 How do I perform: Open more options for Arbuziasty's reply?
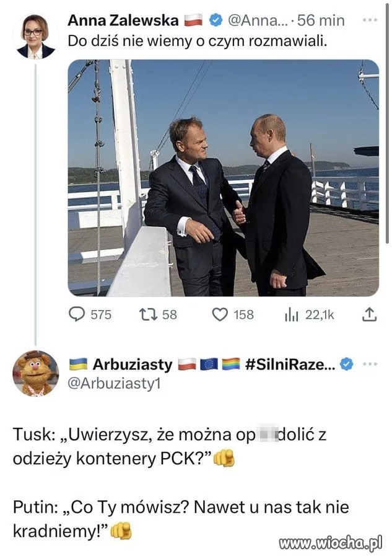click(370, 363)
